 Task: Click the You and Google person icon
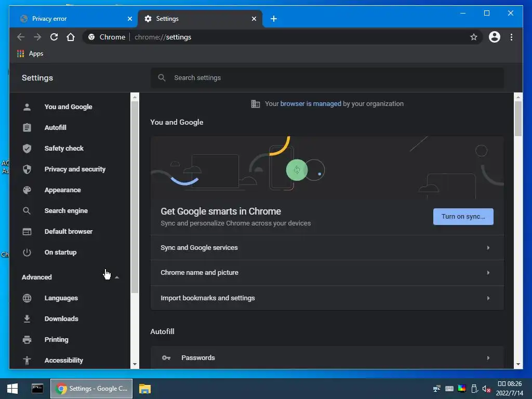(27, 107)
